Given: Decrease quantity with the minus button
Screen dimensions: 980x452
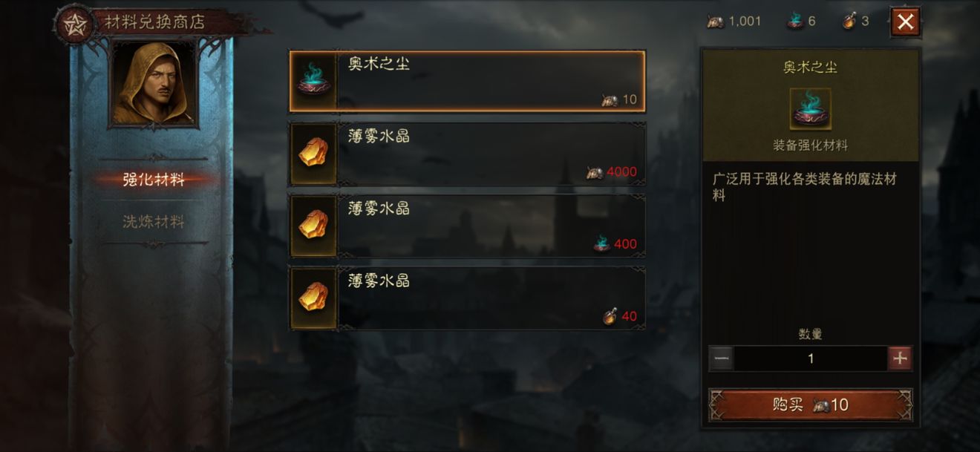Looking at the screenshot, I should [x=722, y=359].
